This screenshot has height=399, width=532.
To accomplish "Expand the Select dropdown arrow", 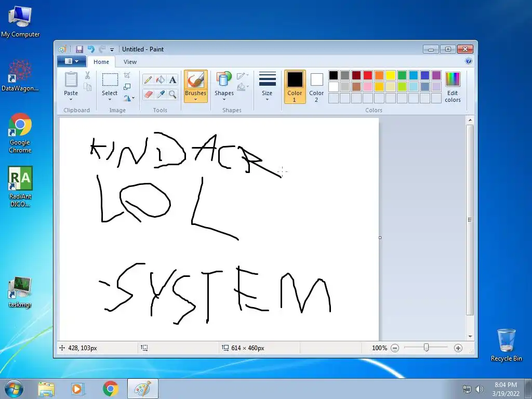I will pos(110,100).
